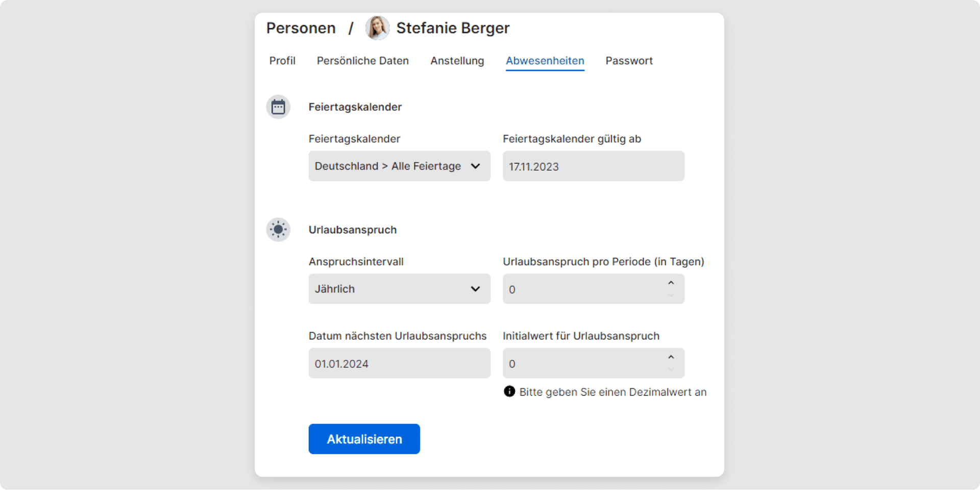
Task: Open the Passwort tab
Action: pyautogui.click(x=629, y=60)
